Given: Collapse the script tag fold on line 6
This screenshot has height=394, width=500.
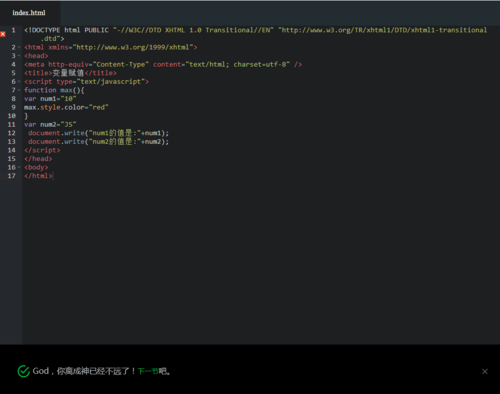Looking at the screenshot, I should tap(19, 82).
